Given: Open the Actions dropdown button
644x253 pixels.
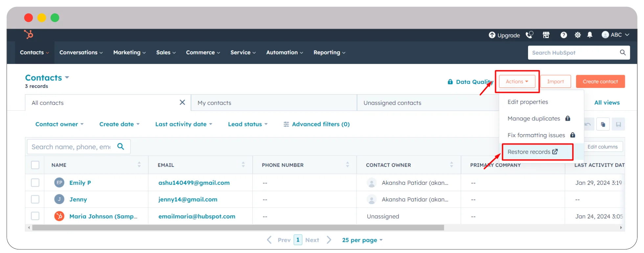Looking at the screenshot, I should 517,81.
